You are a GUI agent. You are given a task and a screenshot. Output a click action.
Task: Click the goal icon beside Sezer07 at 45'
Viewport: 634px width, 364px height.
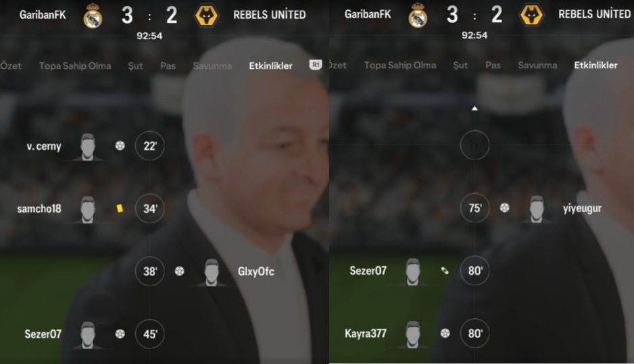(x=120, y=334)
